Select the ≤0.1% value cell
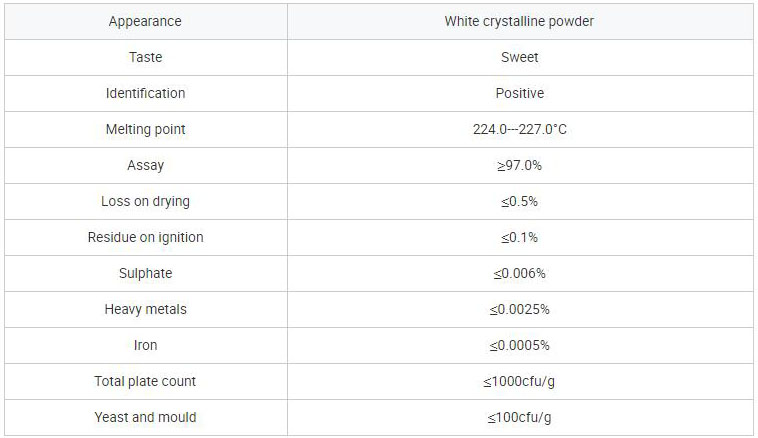 [x=519, y=237]
